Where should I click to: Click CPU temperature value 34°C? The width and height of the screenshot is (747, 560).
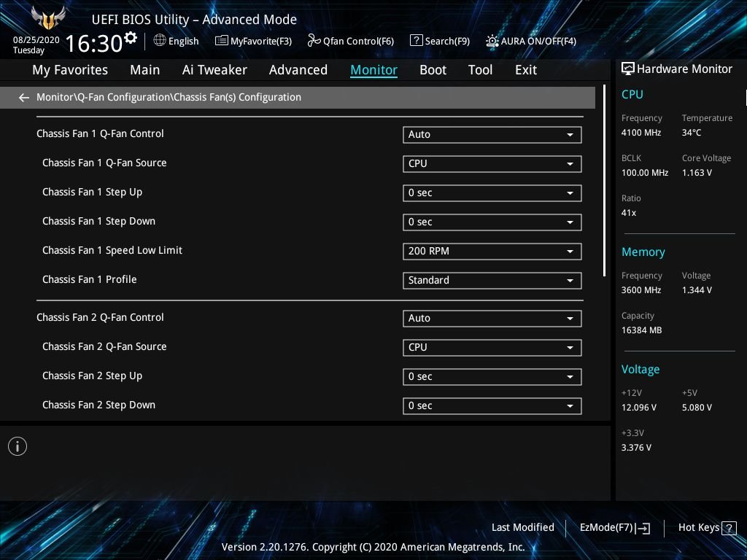point(692,133)
